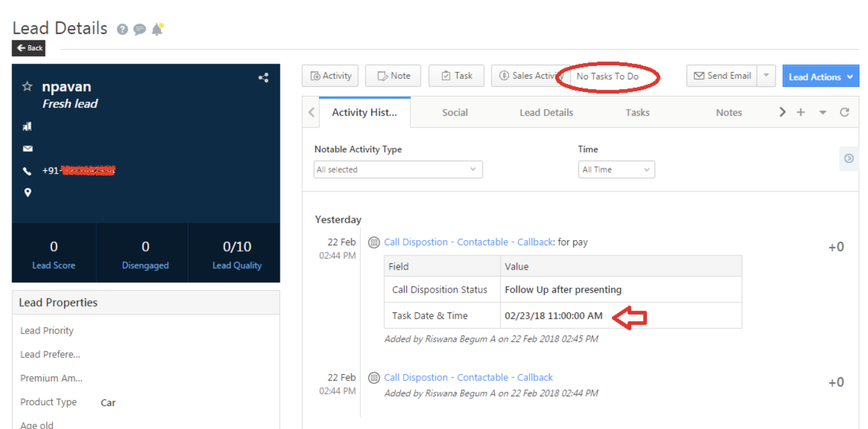Click the share icon on lead card

pyautogui.click(x=264, y=77)
